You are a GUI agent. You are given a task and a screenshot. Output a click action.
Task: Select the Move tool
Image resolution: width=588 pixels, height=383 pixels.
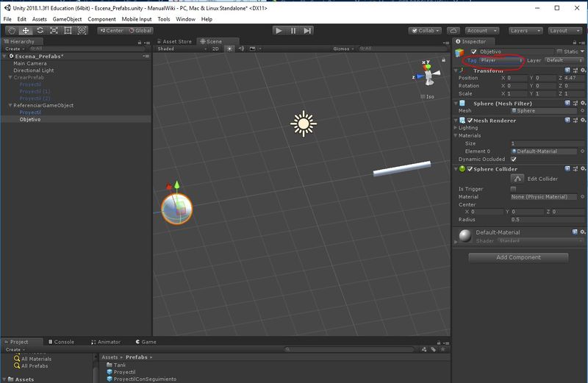point(26,31)
